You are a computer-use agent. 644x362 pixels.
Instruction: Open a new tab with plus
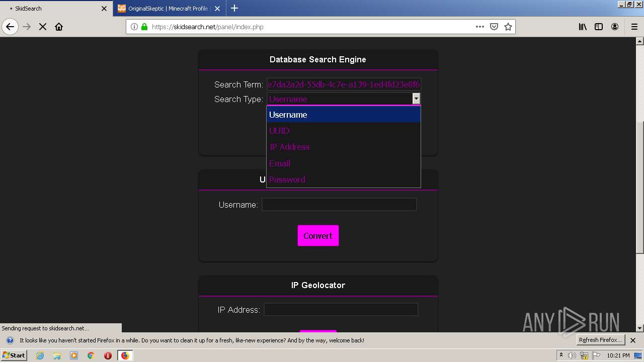point(234,8)
